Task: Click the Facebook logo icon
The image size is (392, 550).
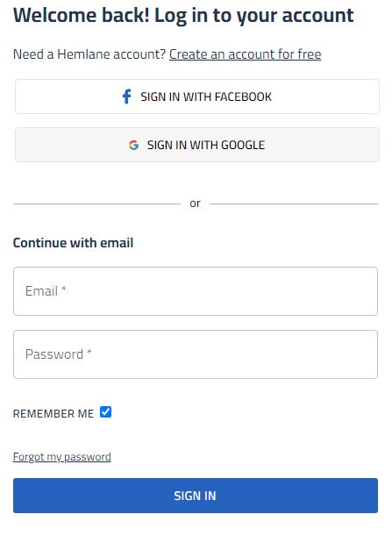Action: pos(126,96)
